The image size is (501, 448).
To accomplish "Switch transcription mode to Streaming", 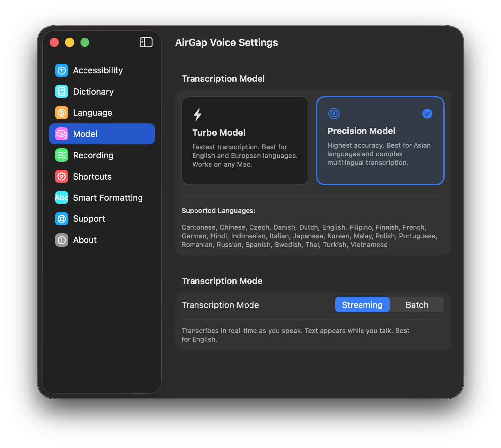I will coord(362,305).
